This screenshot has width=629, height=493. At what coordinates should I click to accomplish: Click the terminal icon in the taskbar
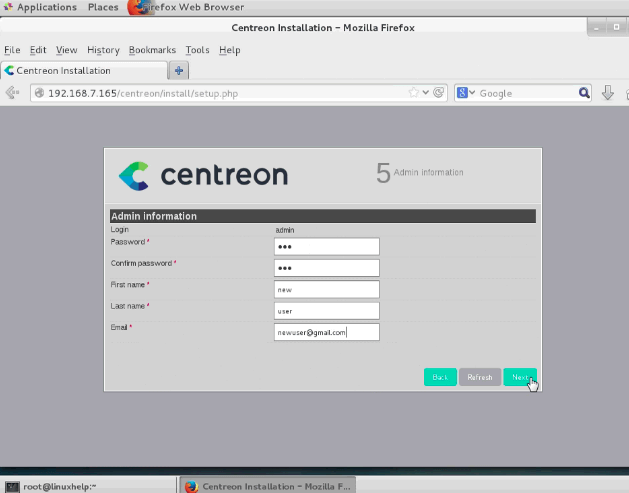(12, 487)
